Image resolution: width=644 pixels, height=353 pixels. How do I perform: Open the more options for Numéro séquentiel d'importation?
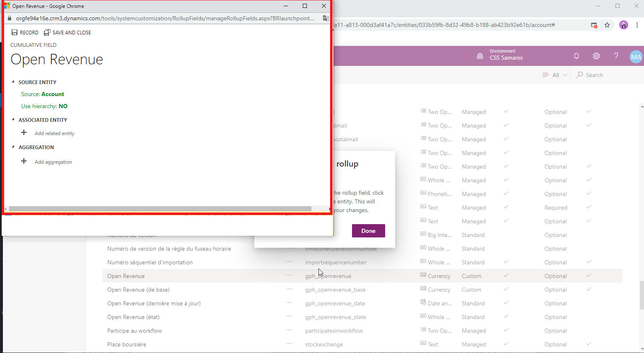[x=289, y=262]
